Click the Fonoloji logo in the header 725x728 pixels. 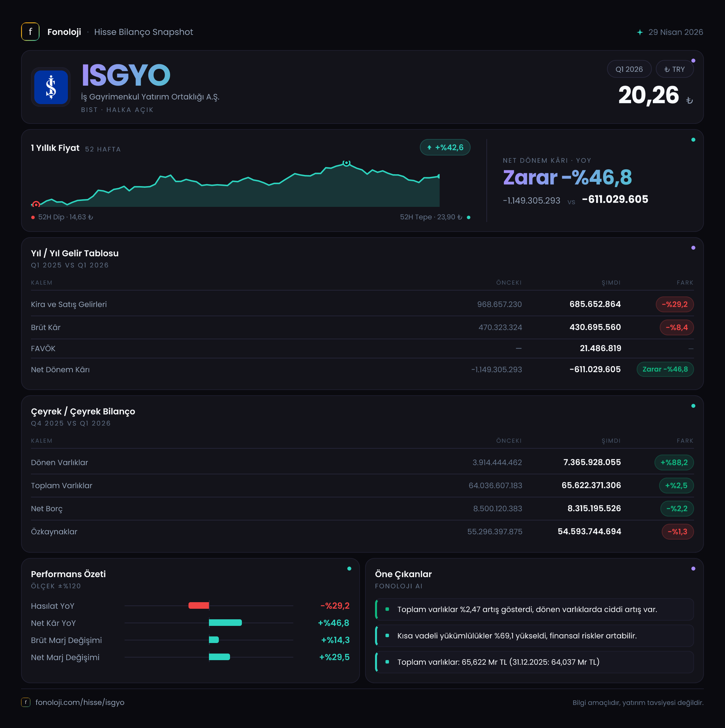click(30, 32)
